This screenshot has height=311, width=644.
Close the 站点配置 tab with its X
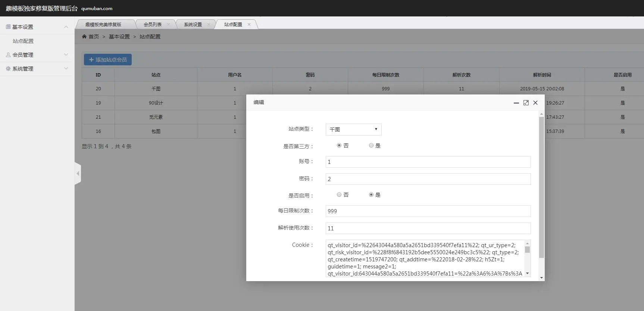coord(249,25)
